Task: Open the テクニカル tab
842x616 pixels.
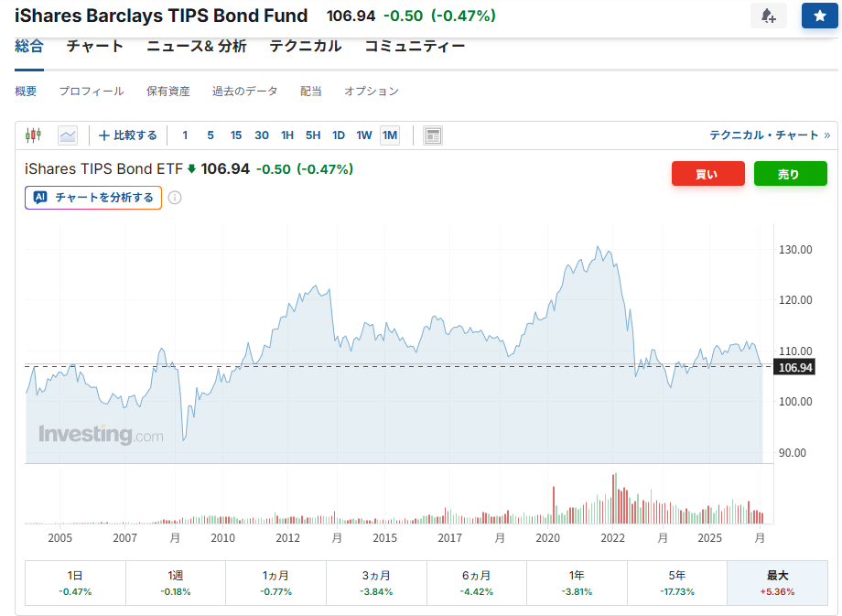Action: coord(306,46)
